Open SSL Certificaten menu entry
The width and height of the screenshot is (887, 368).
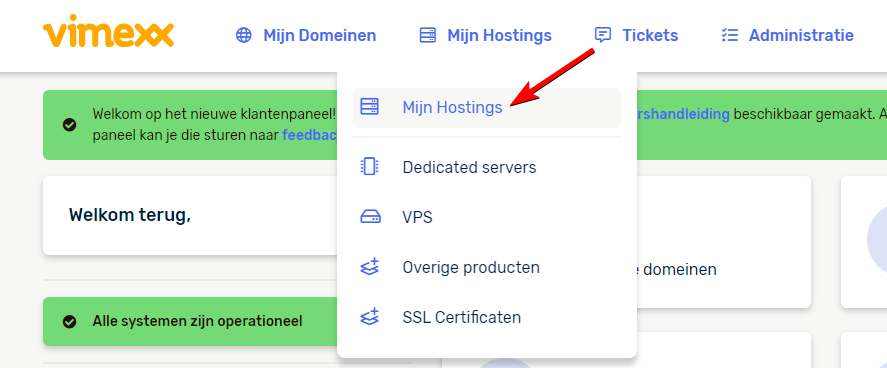tap(486, 317)
